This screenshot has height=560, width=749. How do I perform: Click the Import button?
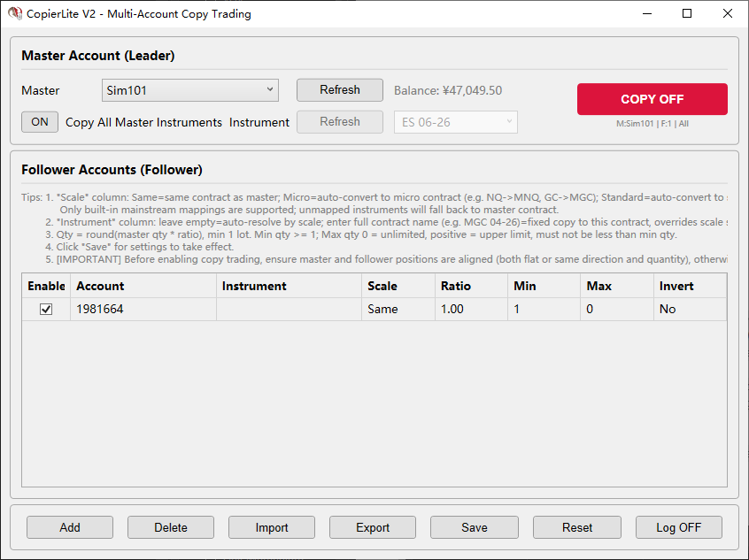click(x=272, y=527)
